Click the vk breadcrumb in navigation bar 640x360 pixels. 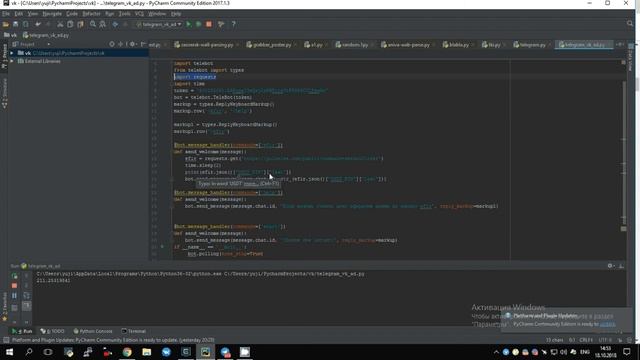[11, 35]
